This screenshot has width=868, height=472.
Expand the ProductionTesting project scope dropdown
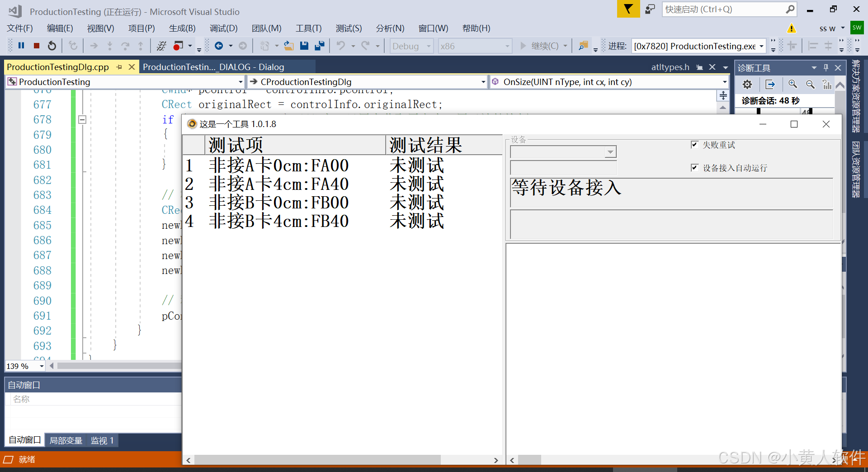(x=241, y=82)
